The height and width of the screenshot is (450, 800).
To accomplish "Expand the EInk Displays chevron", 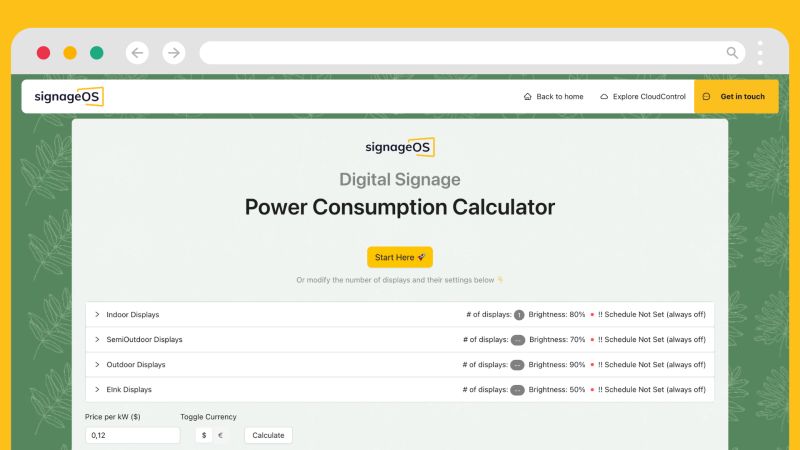I will point(97,390).
